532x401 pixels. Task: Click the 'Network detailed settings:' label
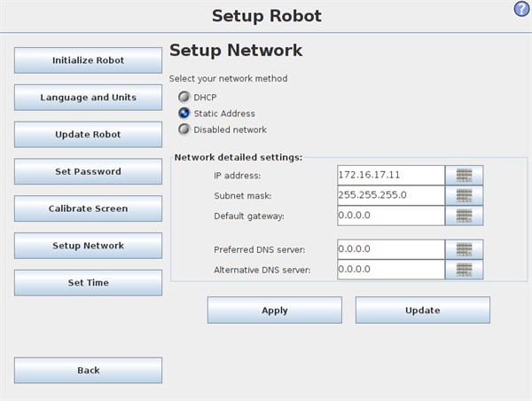click(x=239, y=158)
